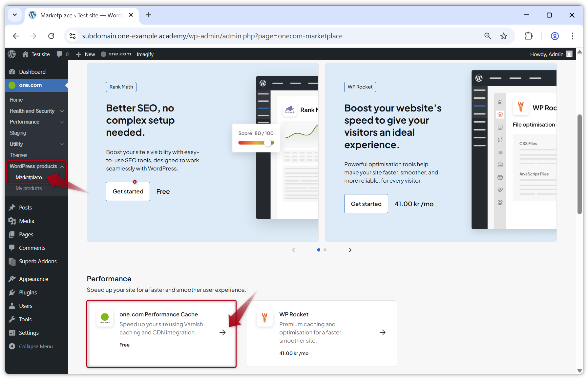Select the Marketplace submenu item
Viewport: 588px width, 379px height.
[29, 177]
